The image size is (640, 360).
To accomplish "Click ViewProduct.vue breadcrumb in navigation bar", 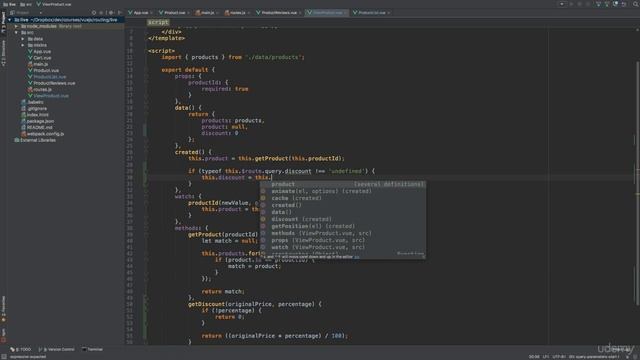I will [x=53, y=4].
